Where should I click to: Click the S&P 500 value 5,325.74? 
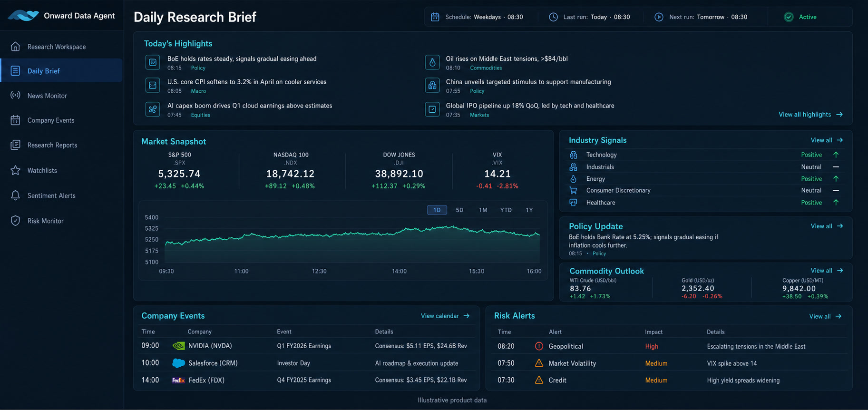tap(179, 174)
